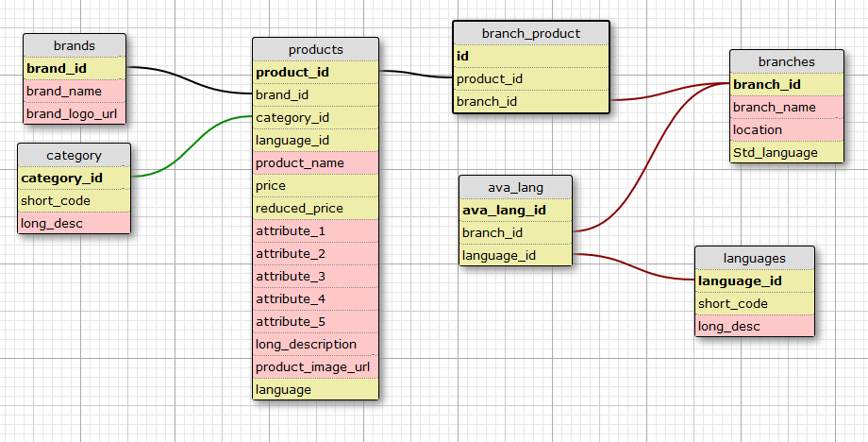Select the red ava_lang-to-languages relationship line

click(x=634, y=267)
